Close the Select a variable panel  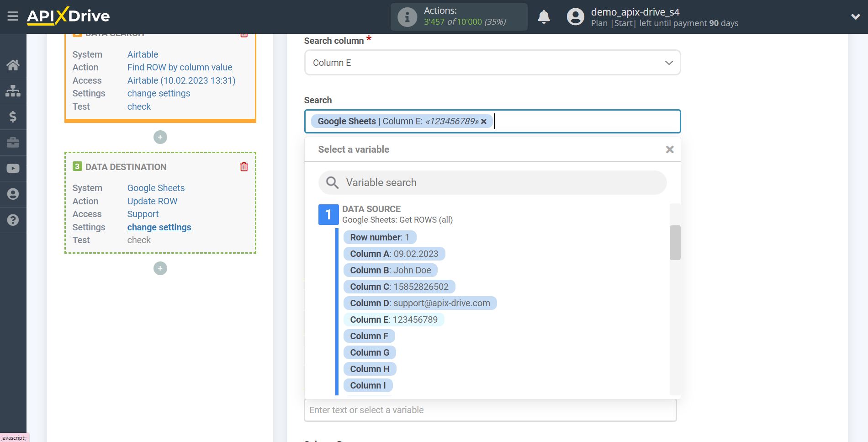[x=670, y=149]
